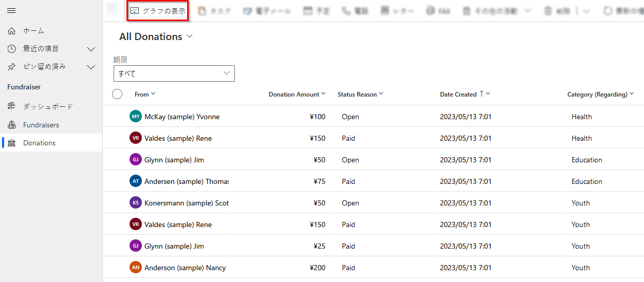Screen dimensions: 644x282
Task: Open ピン留め済み sidebar item
Action: (44, 67)
